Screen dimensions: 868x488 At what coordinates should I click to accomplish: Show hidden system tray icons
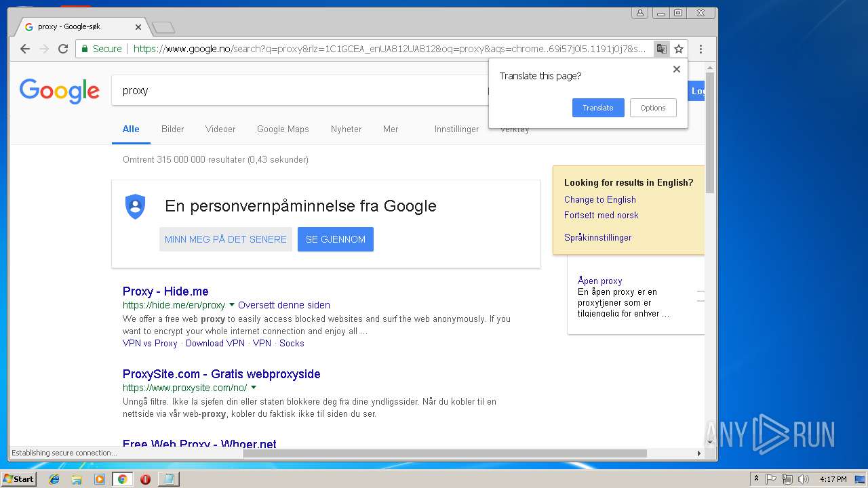(756, 479)
